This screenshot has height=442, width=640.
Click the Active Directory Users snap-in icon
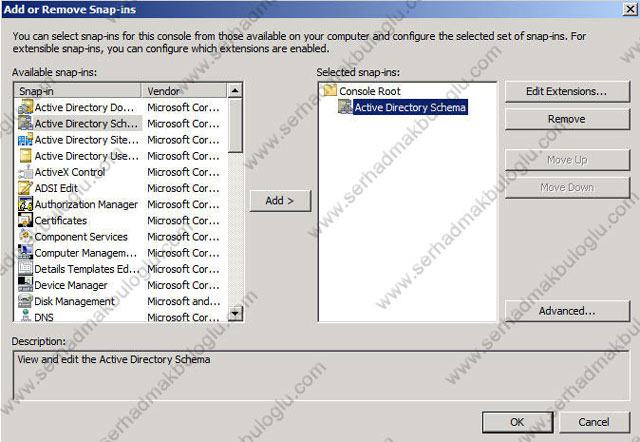pos(25,156)
